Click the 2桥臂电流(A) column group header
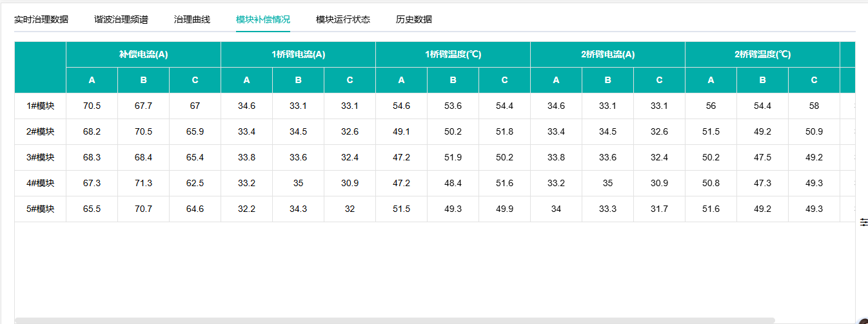The image size is (868, 324). 607,55
